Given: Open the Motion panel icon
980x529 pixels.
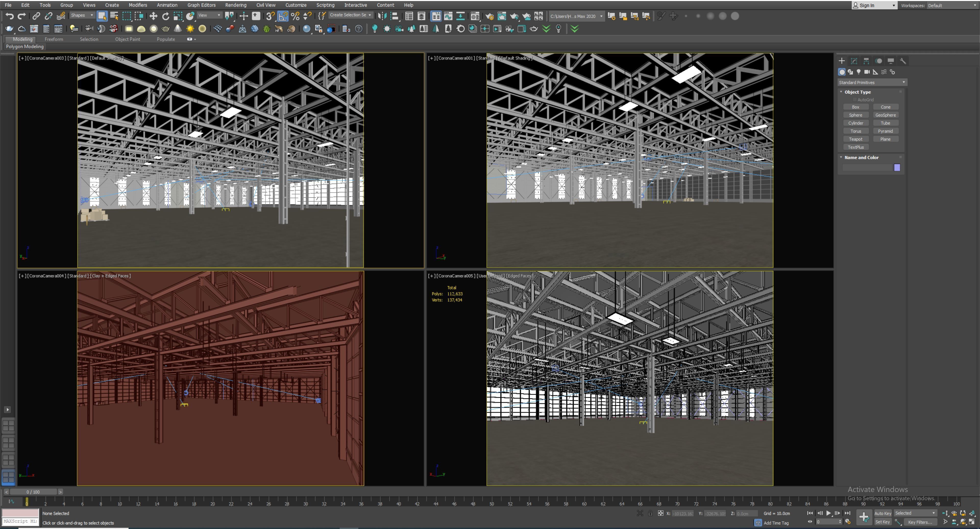Looking at the screenshot, I should (878, 61).
